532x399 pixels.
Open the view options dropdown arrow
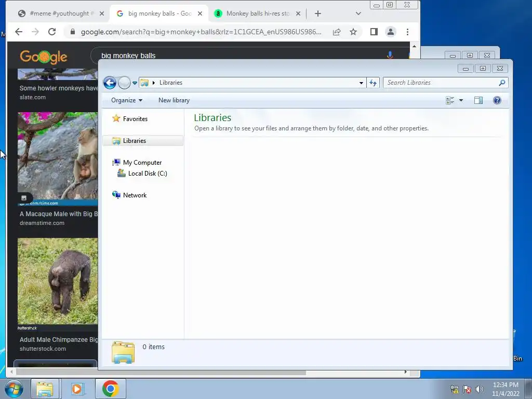461,100
